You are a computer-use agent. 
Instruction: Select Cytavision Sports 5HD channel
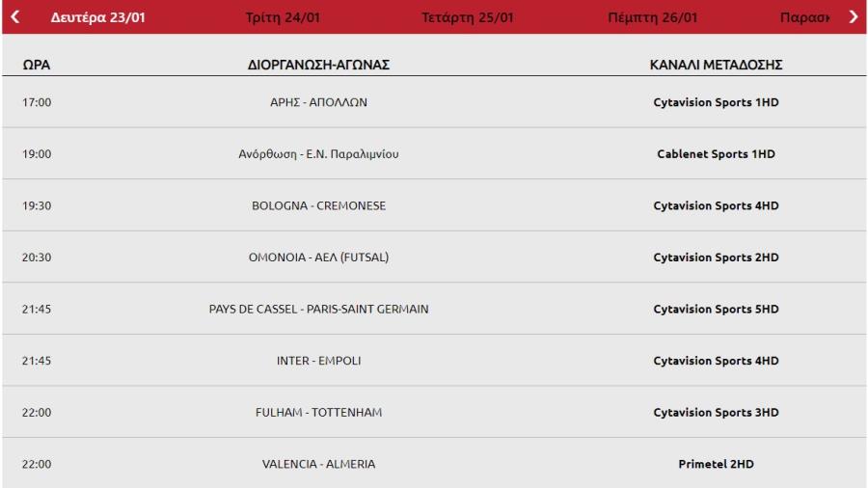(716, 309)
